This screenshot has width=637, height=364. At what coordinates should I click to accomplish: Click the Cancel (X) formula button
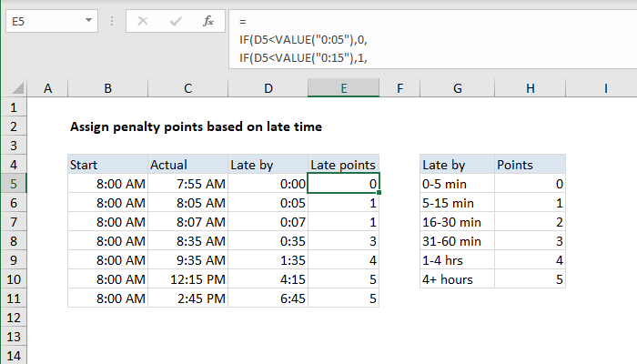(143, 21)
